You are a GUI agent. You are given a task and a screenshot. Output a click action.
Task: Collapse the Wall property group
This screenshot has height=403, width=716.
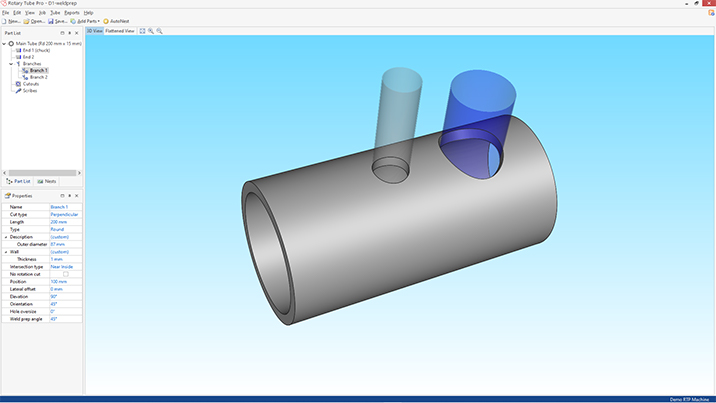[x=6, y=252]
